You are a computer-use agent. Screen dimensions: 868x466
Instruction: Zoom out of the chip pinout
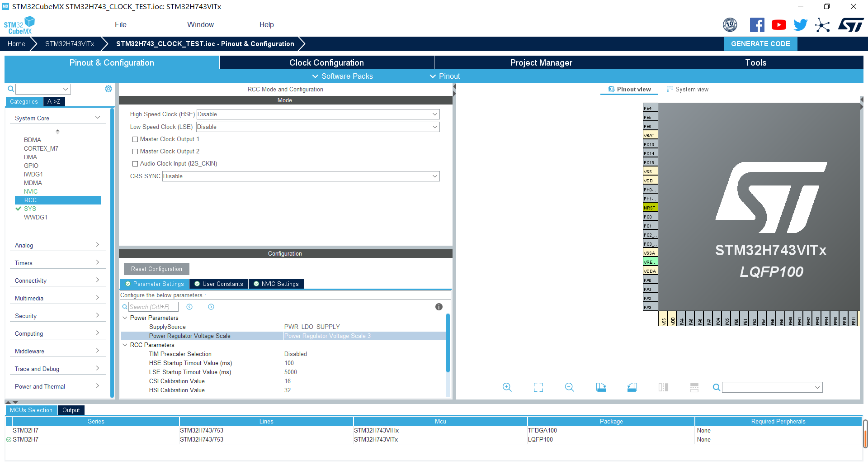[570, 387]
